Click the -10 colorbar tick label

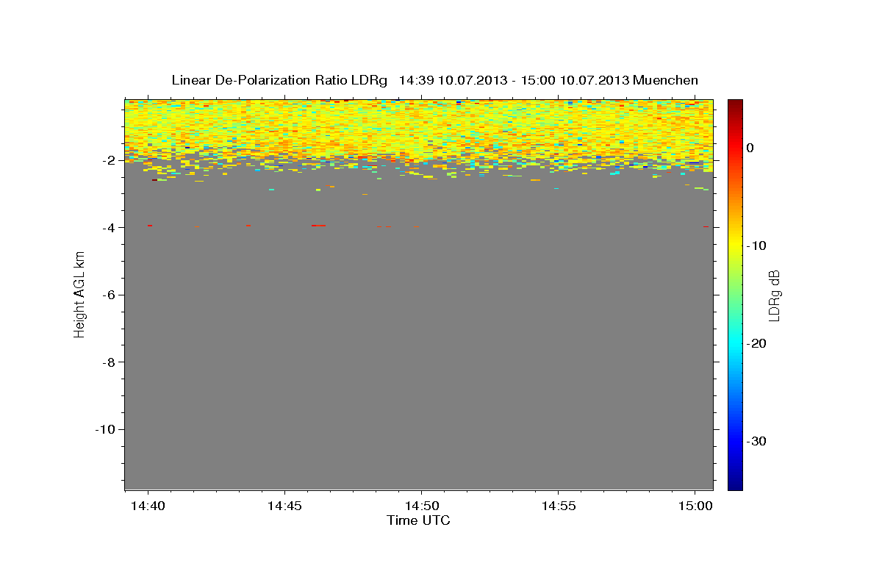(756, 245)
